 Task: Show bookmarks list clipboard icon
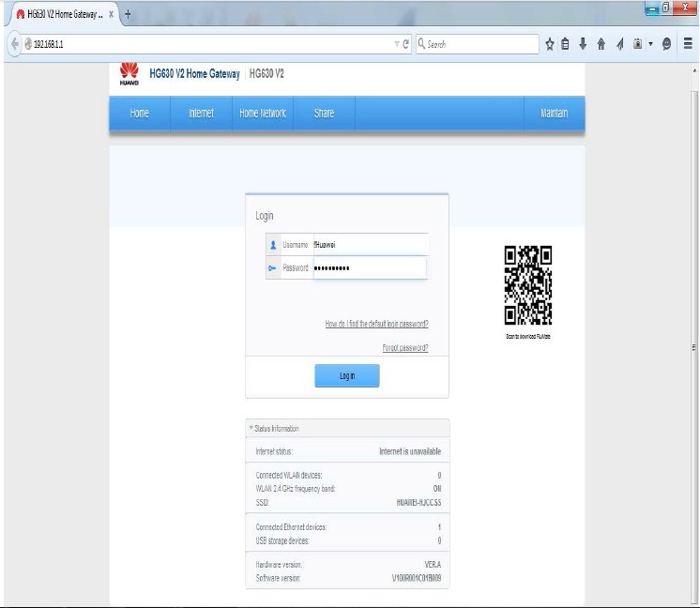[x=565, y=44]
